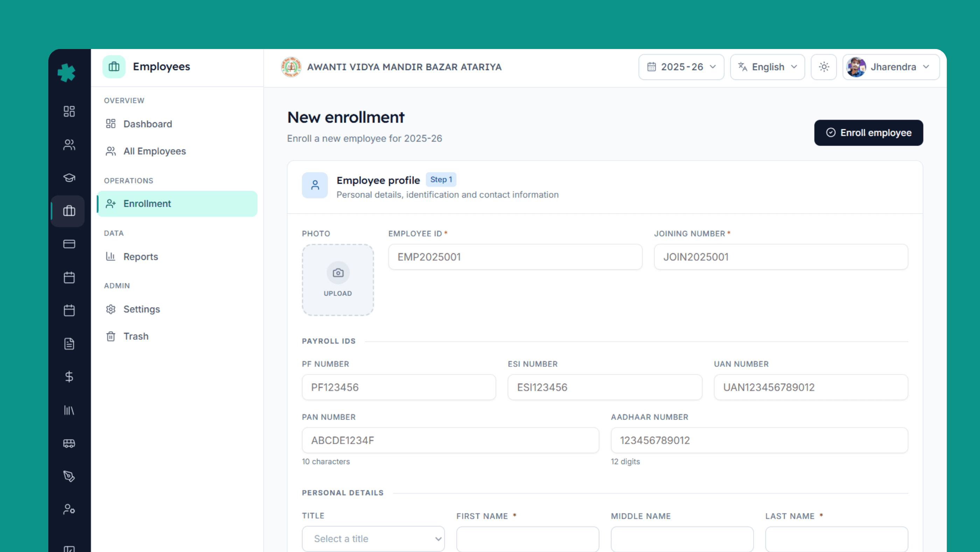Focus the PF Number field
Screen dimensions: 980x552
tap(399, 387)
